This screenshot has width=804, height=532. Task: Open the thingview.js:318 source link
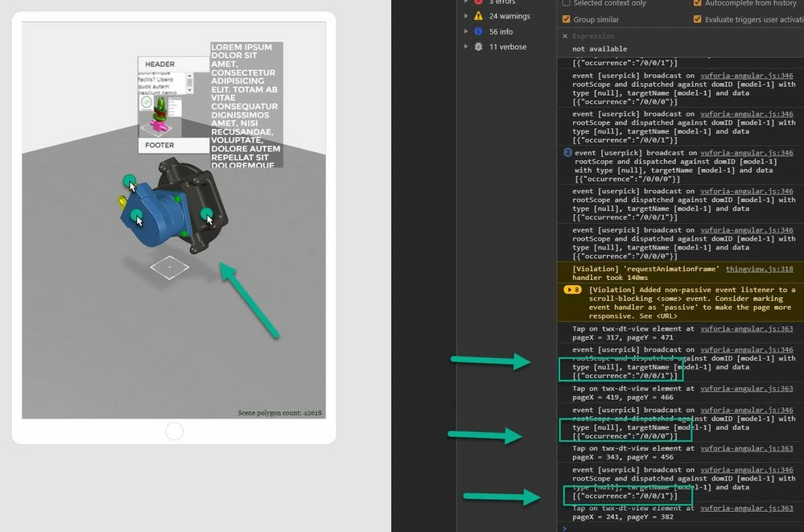click(x=760, y=269)
